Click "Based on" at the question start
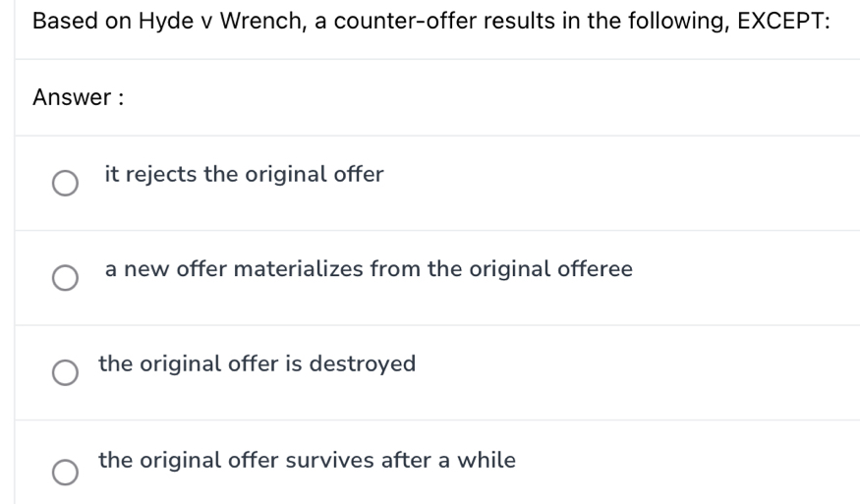Viewport: 860px width, 504px height. 73,21
